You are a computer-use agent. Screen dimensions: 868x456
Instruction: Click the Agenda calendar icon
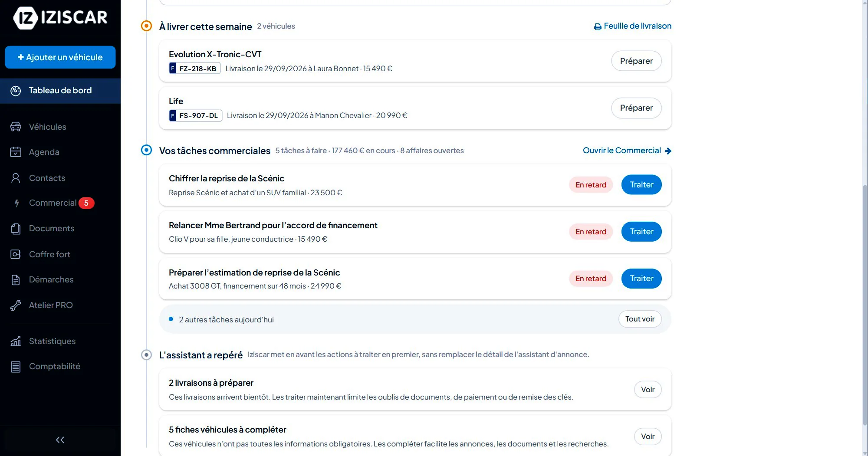tap(16, 152)
